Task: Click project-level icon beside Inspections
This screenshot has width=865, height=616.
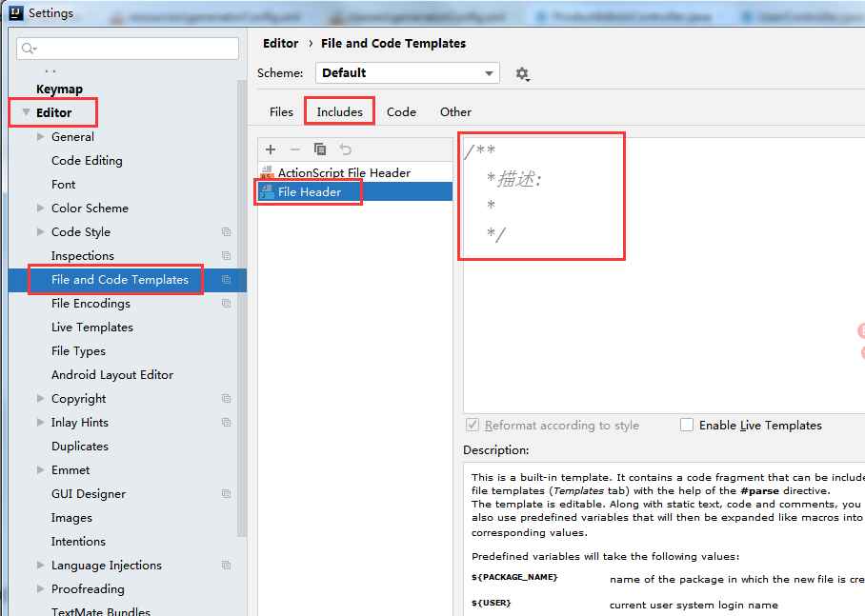Action: point(226,256)
